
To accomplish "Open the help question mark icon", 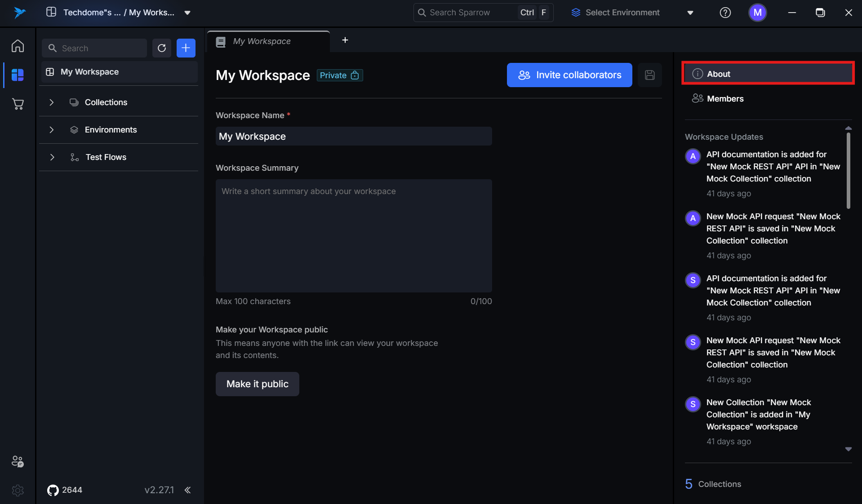I will tap(725, 13).
